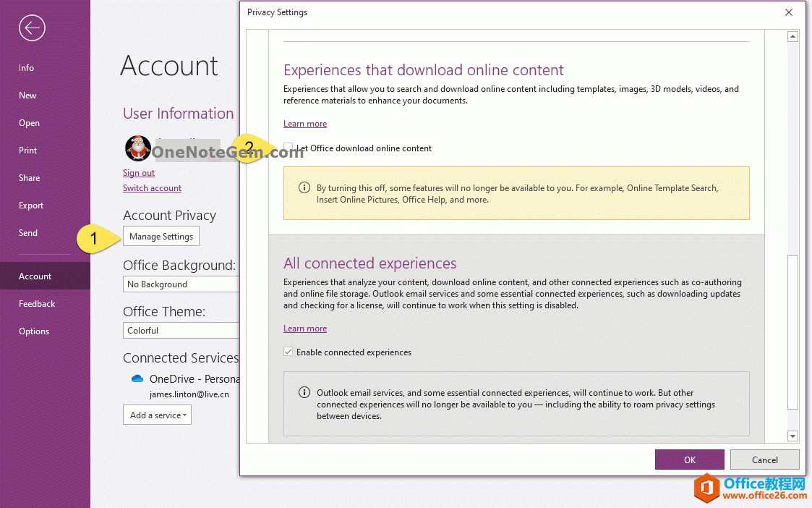Disable Enable connected experiences

[x=288, y=352]
